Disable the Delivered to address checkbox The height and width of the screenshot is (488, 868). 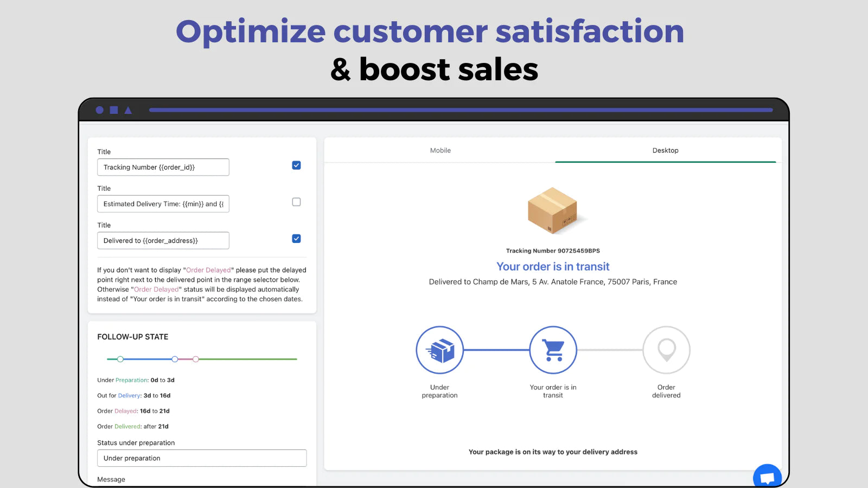tap(296, 238)
